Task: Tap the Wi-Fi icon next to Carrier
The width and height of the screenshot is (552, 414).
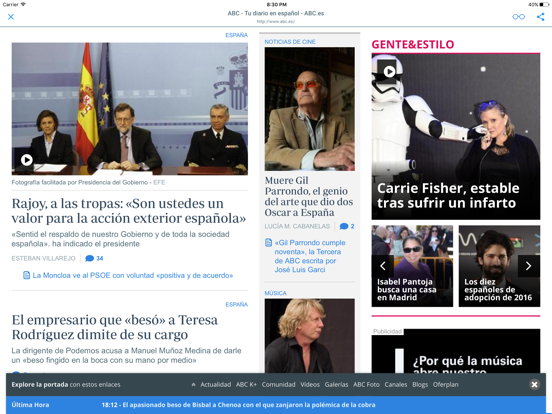Action: pos(23,4)
